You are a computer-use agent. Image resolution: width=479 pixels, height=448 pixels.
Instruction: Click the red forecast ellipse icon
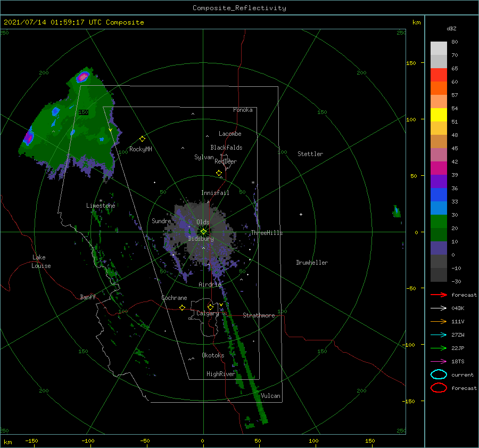click(439, 388)
